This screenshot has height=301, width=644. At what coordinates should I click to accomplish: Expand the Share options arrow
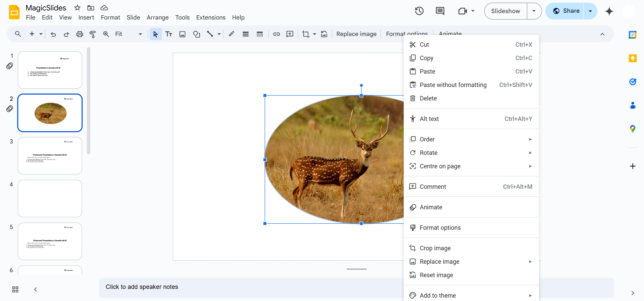click(590, 11)
